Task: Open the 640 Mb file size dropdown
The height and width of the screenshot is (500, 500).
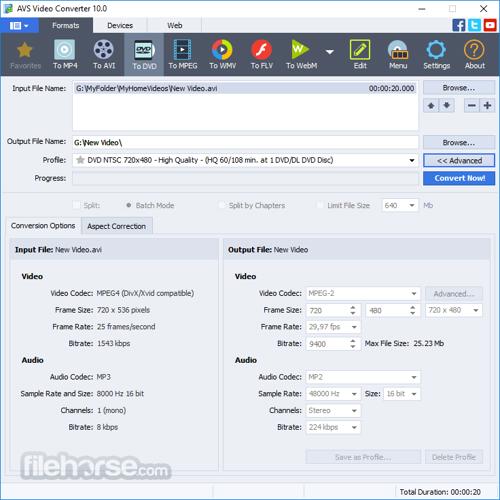Action: tap(412, 205)
